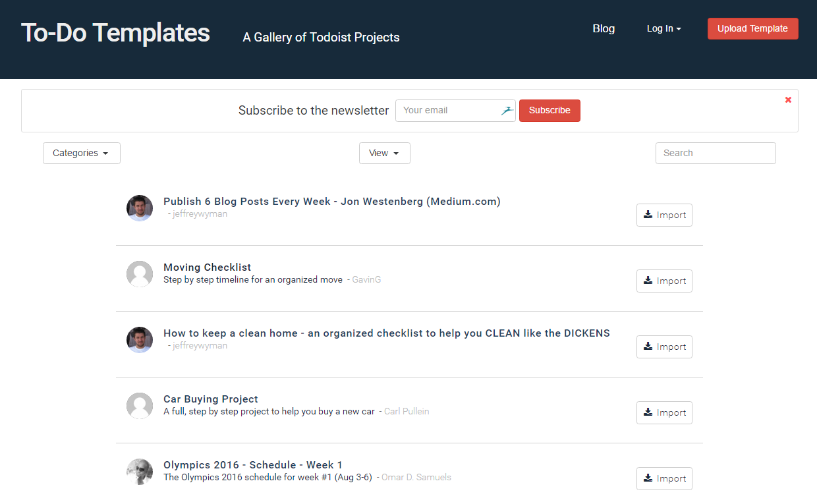Click the Search input field
The width and height of the screenshot is (817, 504).
716,153
